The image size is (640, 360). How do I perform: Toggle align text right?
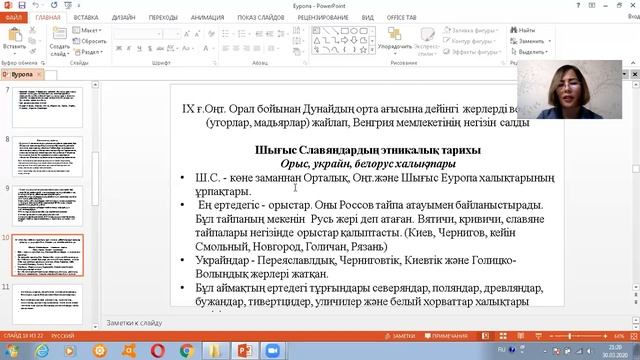pos(246,49)
